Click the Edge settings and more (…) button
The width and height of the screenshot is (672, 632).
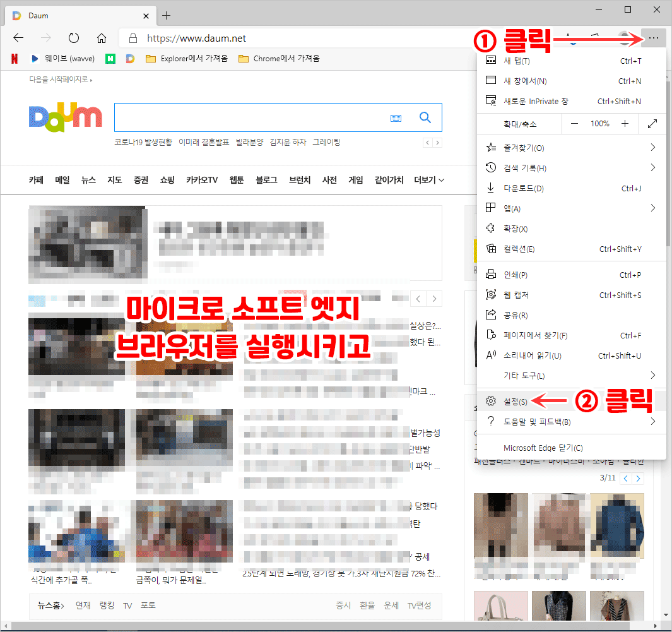click(x=653, y=38)
